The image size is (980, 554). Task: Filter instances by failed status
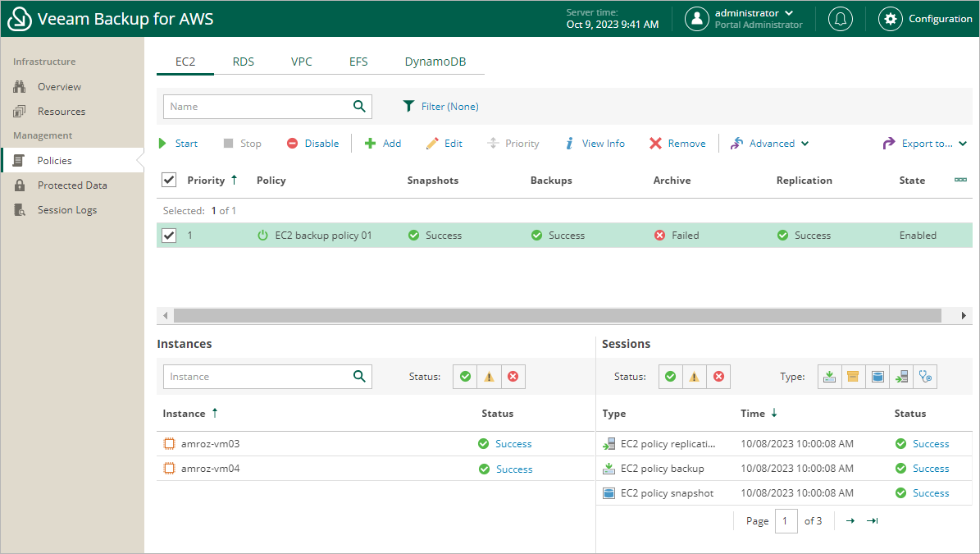(513, 377)
